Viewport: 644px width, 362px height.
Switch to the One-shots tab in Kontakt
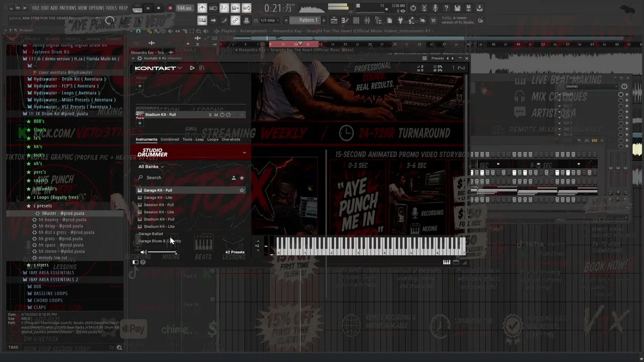click(x=231, y=139)
